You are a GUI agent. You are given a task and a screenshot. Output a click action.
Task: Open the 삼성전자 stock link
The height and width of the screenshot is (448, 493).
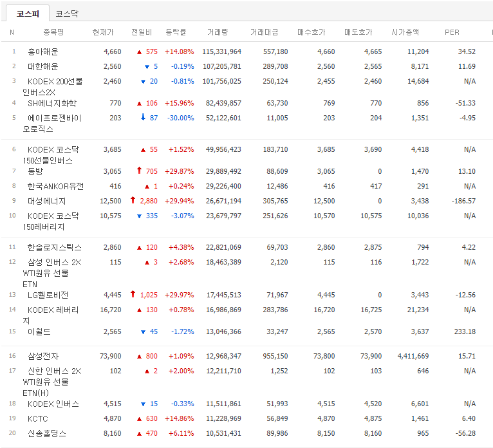[x=43, y=356]
